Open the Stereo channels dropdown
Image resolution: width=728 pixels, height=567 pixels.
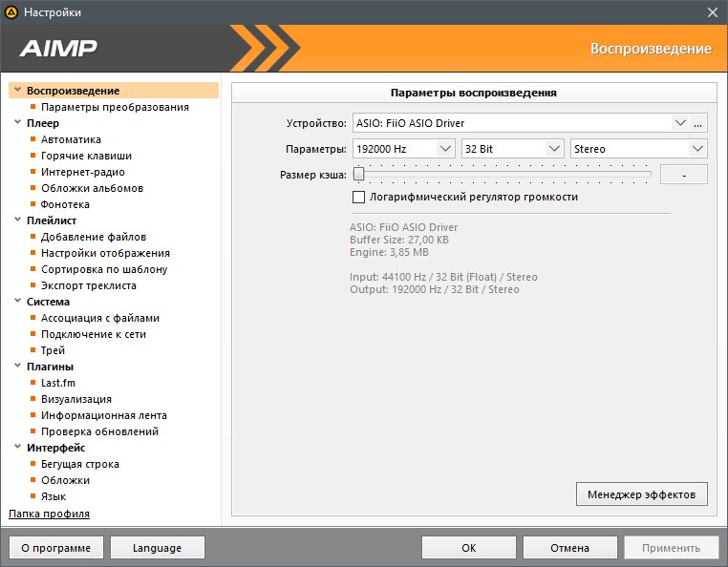click(697, 149)
